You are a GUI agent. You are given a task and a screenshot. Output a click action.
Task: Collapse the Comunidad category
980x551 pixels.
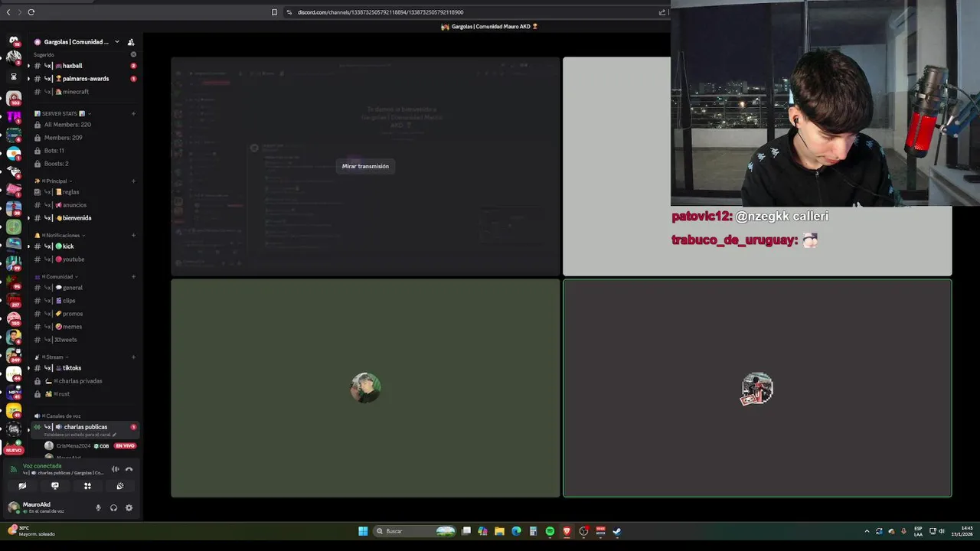pyautogui.click(x=56, y=277)
